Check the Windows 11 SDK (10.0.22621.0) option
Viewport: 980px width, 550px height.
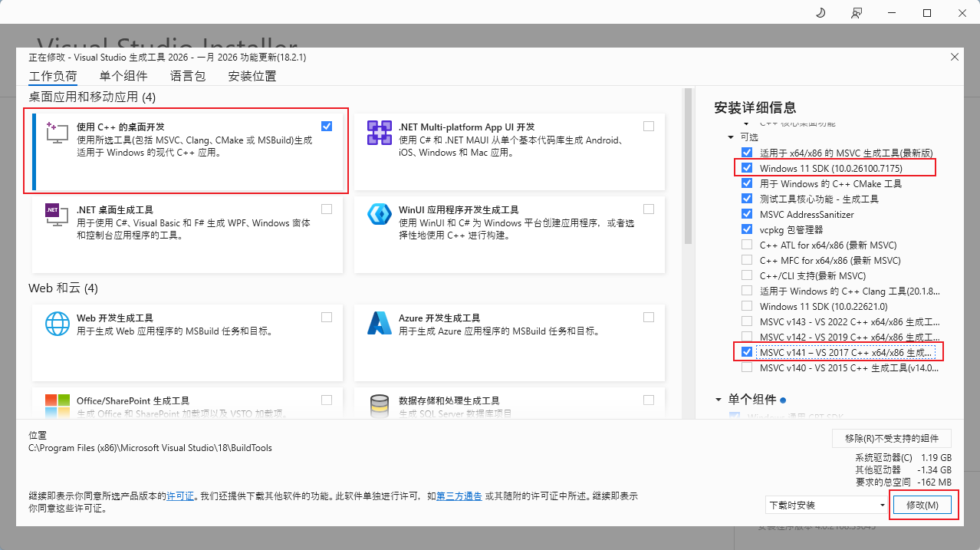(x=747, y=306)
